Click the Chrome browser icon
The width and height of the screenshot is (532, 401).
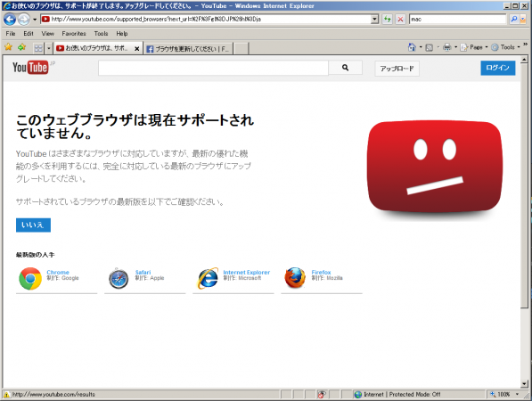click(30, 279)
